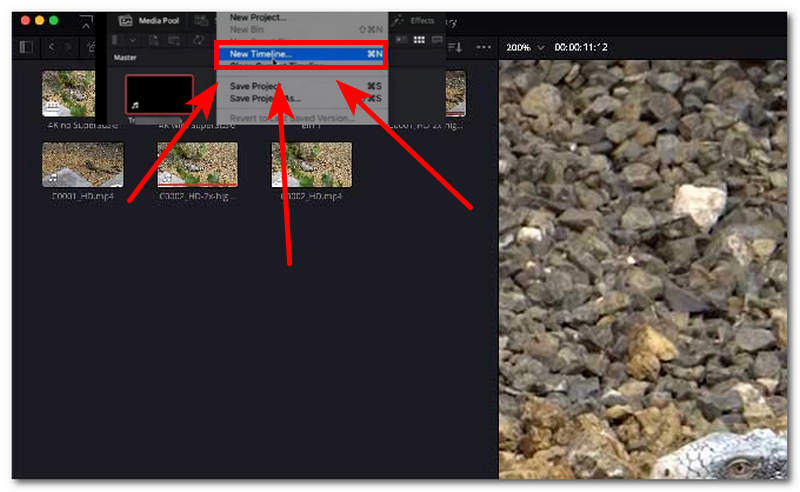Image resolution: width=800 pixels, height=492 pixels.
Task: Click the C0002_HD.mp4 file name label
Action: (312, 196)
